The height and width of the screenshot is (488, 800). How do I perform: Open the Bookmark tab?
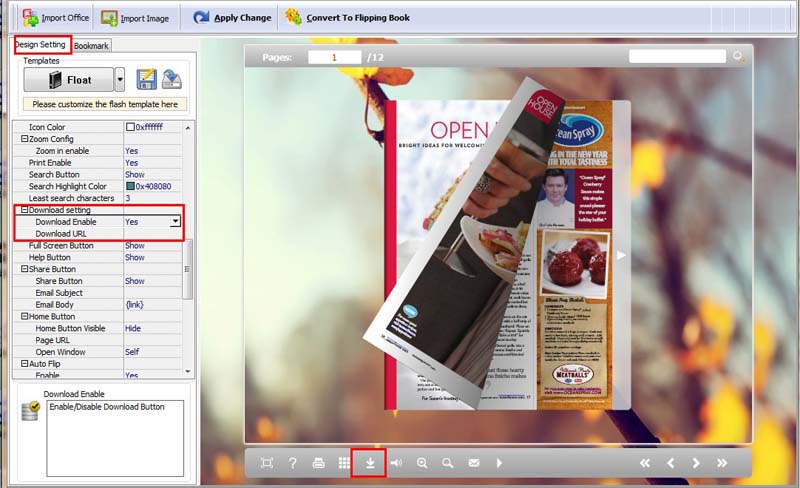[91, 45]
